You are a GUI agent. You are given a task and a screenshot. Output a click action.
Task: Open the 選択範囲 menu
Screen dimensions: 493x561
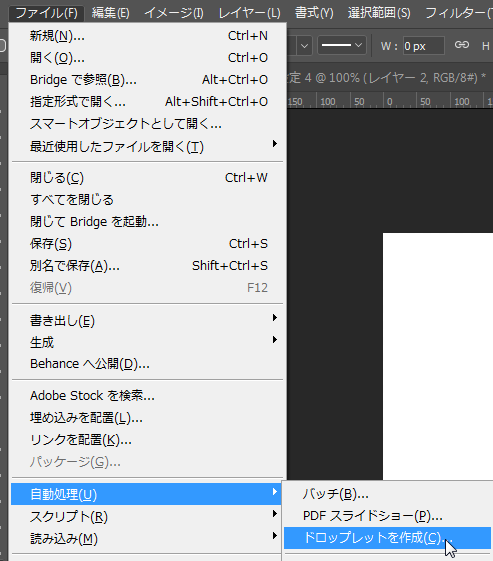(379, 13)
